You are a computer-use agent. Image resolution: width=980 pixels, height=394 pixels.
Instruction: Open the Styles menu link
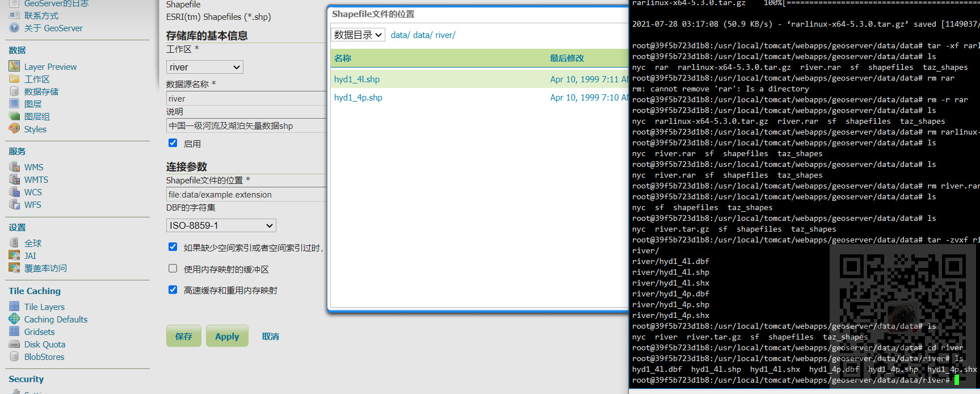point(35,129)
